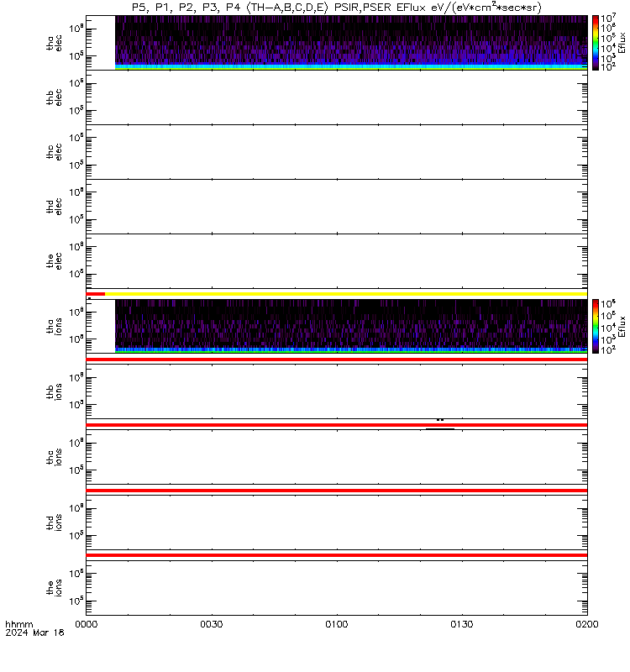
Task: Select the 'tha elec' panel label
Action: coord(55,44)
